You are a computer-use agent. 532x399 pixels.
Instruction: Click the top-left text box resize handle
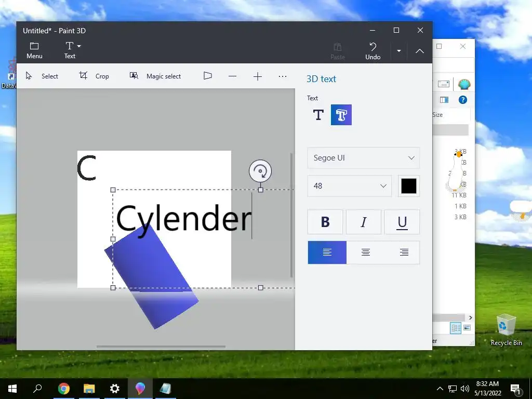[113, 190]
